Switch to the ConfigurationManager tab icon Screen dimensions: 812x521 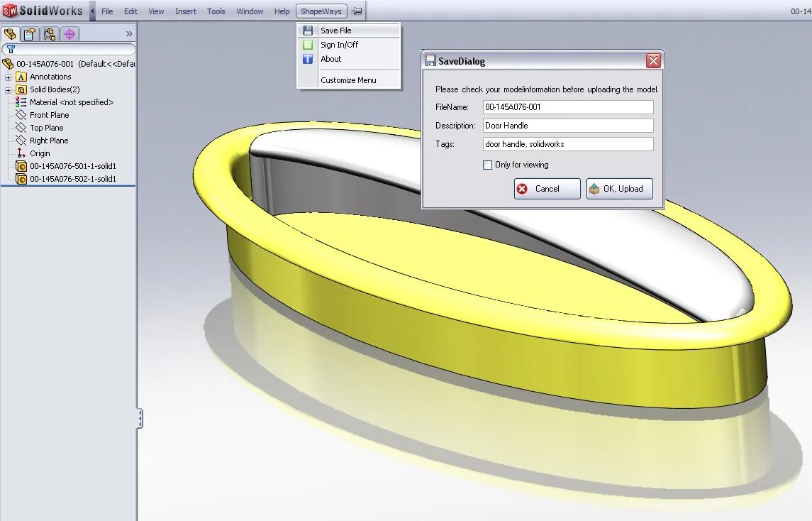point(50,33)
